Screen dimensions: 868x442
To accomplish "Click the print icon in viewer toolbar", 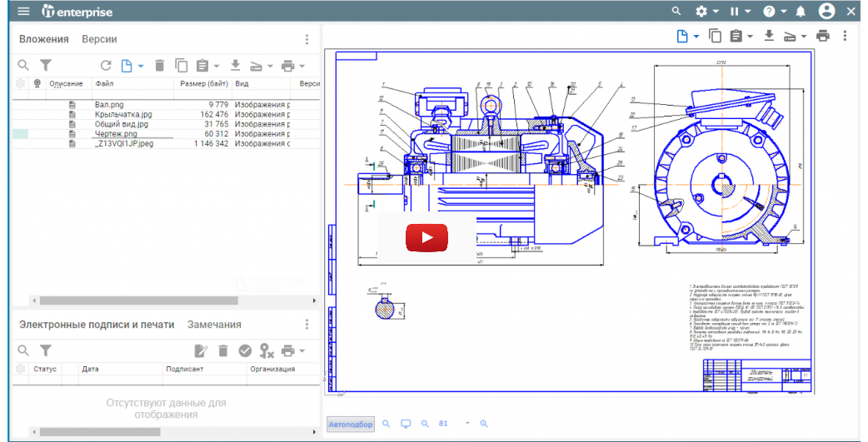I will (x=823, y=36).
